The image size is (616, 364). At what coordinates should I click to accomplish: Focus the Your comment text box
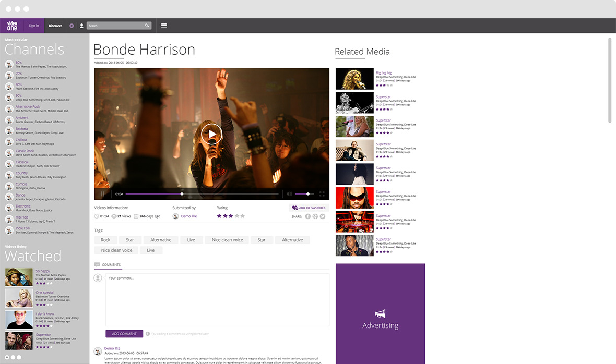pos(217,300)
